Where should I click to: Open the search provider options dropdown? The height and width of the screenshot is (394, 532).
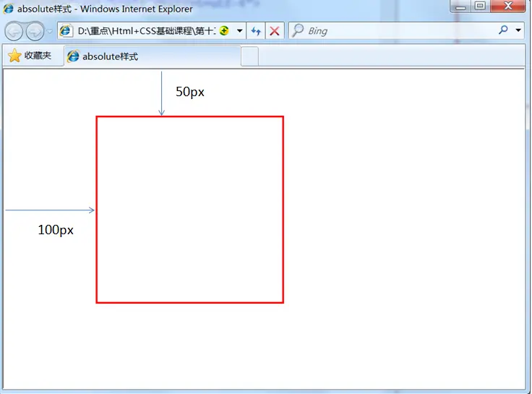pyautogui.click(x=518, y=30)
